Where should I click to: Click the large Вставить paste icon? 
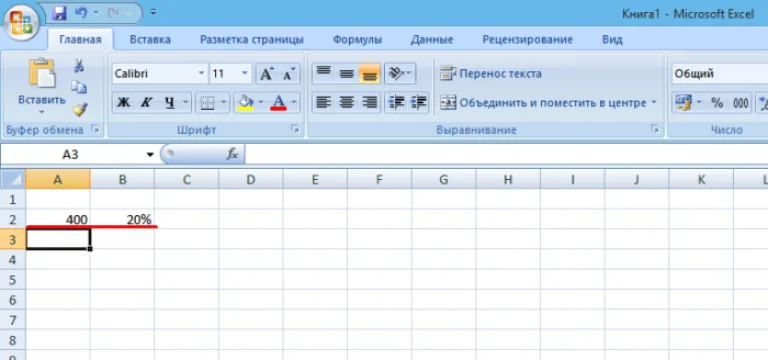42,73
